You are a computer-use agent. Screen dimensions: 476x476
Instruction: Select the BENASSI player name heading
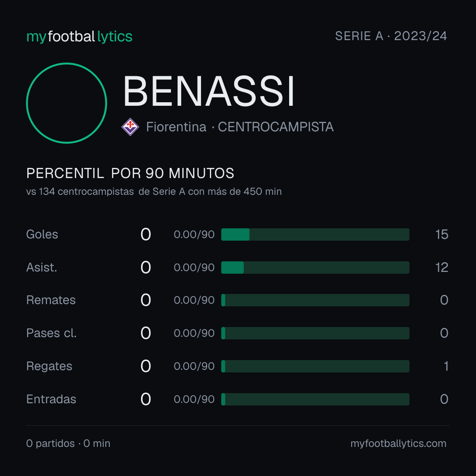point(209,91)
